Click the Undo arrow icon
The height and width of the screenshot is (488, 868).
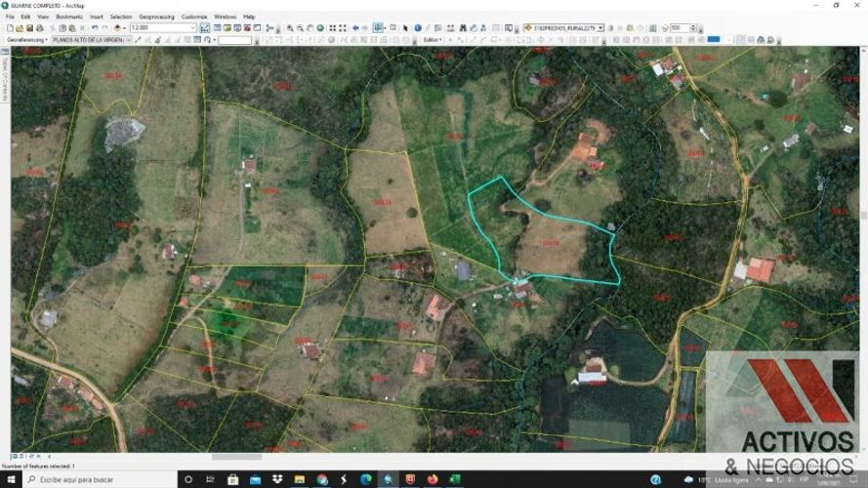coord(95,27)
